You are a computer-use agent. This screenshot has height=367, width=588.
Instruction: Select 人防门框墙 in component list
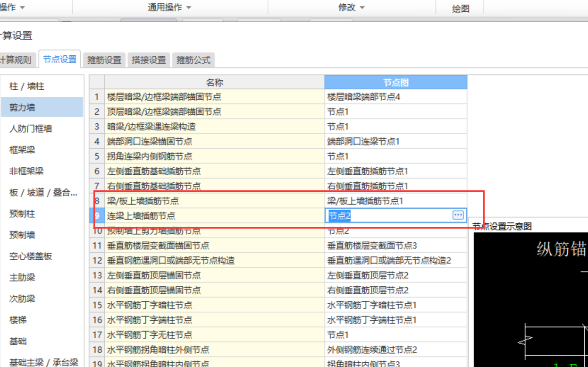[x=42, y=128]
